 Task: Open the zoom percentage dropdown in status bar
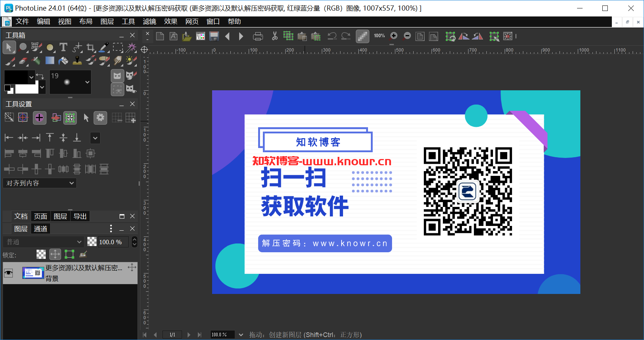point(241,335)
